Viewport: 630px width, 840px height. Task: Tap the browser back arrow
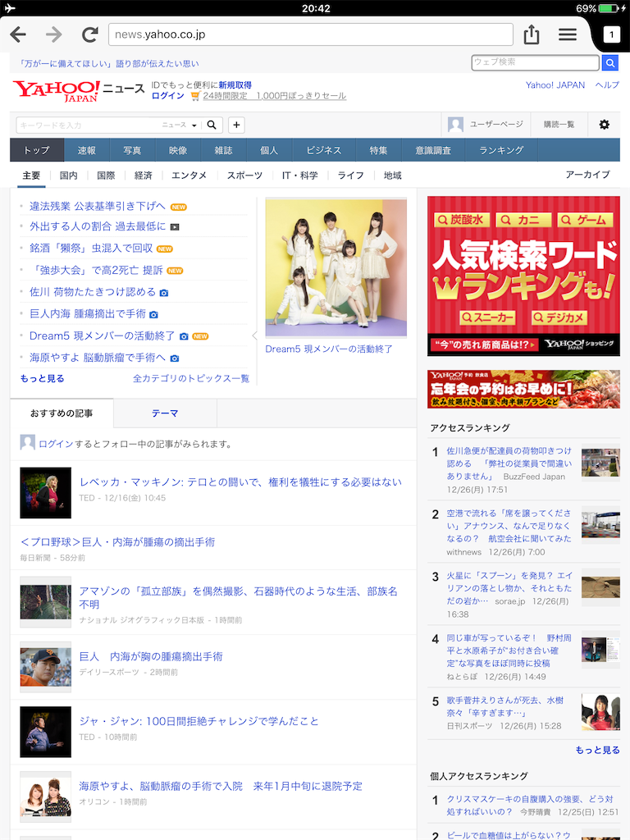(18, 34)
